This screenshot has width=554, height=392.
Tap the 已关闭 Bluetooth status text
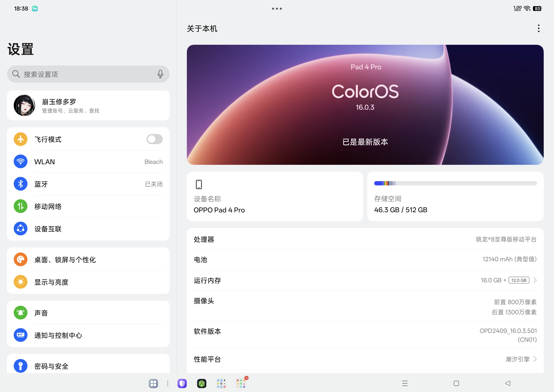[x=154, y=184]
